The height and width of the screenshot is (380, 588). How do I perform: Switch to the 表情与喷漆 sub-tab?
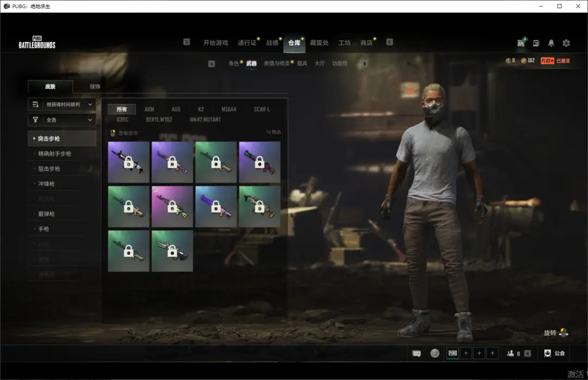[277, 63]
